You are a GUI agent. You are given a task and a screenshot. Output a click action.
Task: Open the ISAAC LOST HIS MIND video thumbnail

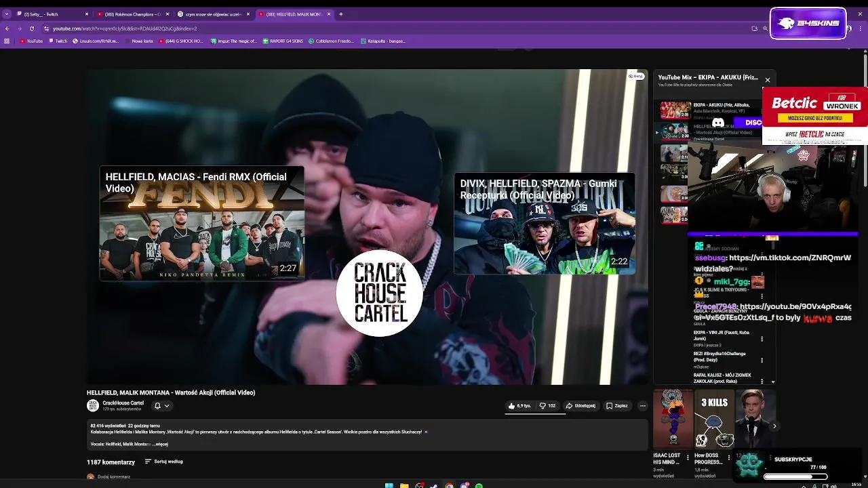673,419
